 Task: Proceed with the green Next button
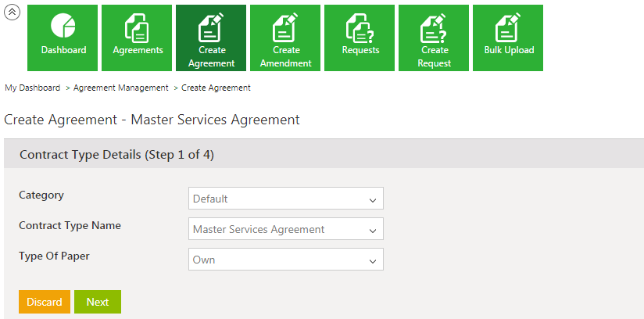coord(98,302)
